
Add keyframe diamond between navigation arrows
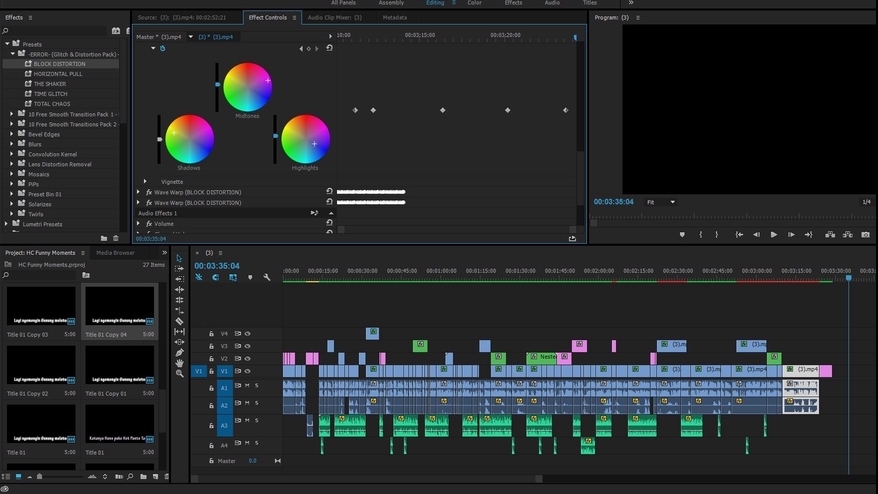coord(309,49)
